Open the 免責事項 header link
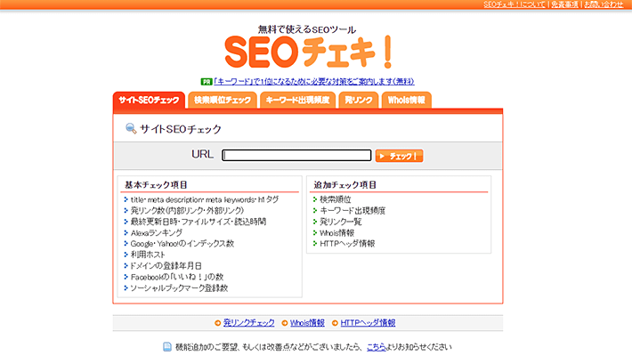Screen dimensions: 632x364 (564, 4)
